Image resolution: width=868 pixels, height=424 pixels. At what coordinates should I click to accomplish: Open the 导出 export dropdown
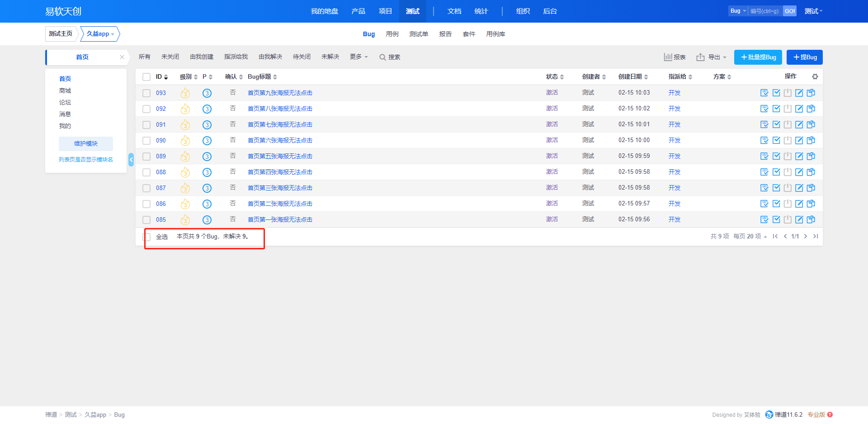[x=712, y=57]
